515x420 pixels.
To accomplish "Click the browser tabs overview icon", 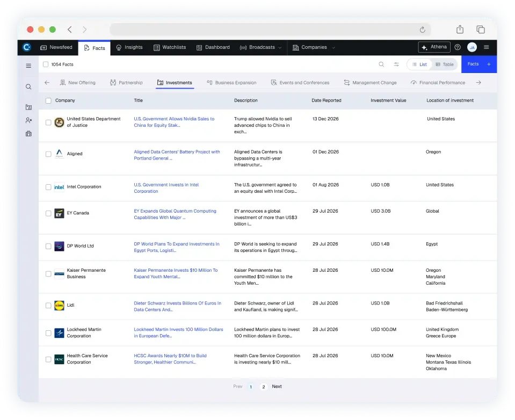I will (x=481, y=30).
